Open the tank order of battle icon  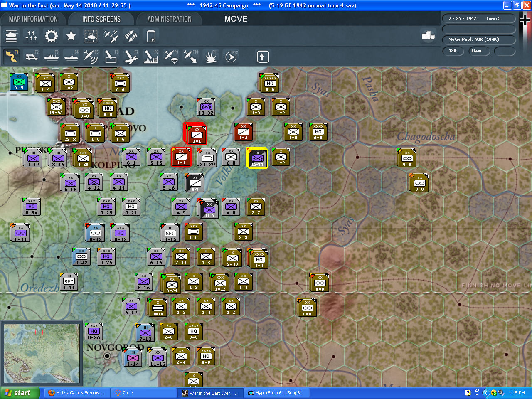tap(11, 36)
